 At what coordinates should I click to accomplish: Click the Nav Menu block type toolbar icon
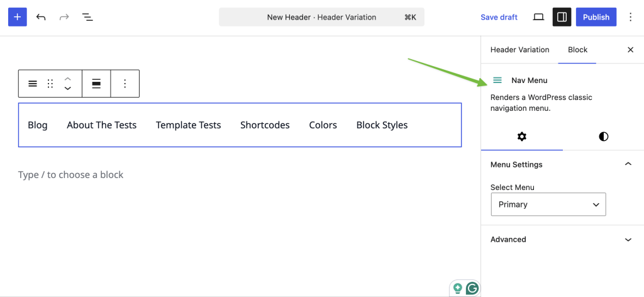pos(33,84)
